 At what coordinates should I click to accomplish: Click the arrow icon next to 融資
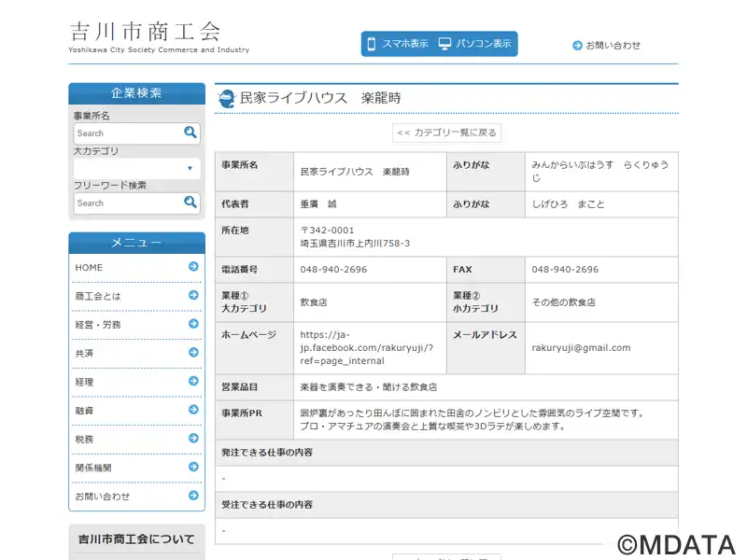tap(193, 410)
